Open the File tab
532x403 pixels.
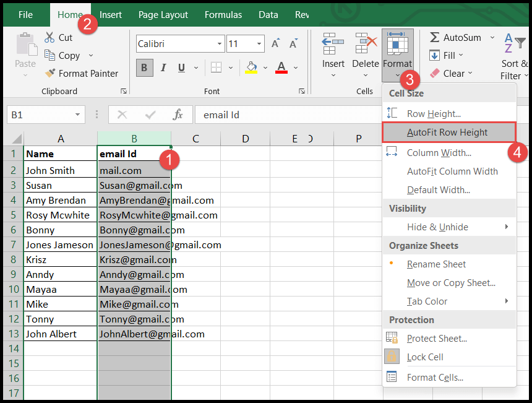coord(26,15)
